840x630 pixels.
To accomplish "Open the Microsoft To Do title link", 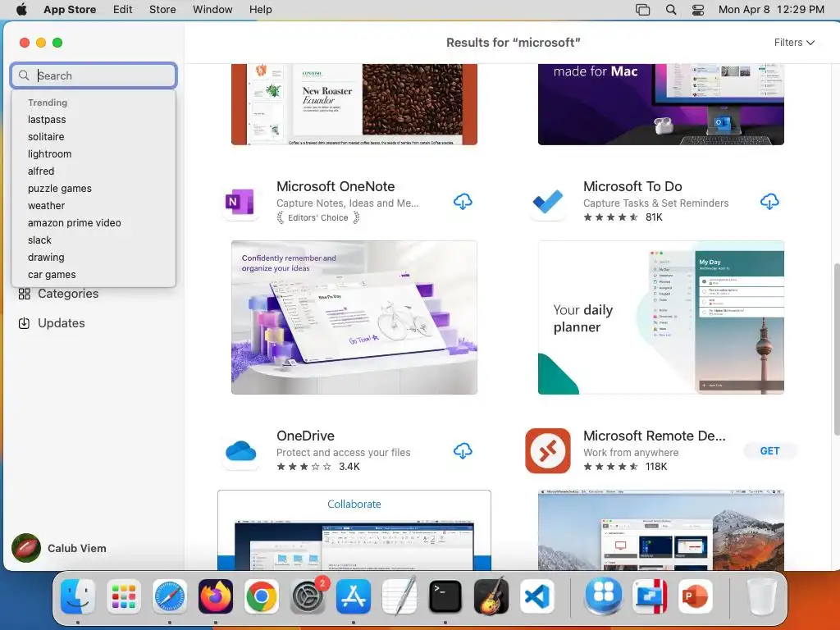I will coord(632,186).
